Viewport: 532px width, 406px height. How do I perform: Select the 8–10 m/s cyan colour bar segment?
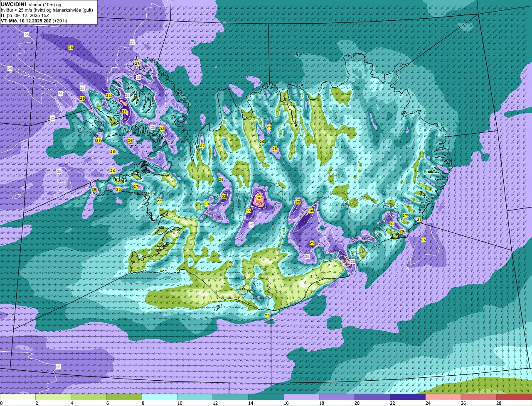[x=160, y=397]
